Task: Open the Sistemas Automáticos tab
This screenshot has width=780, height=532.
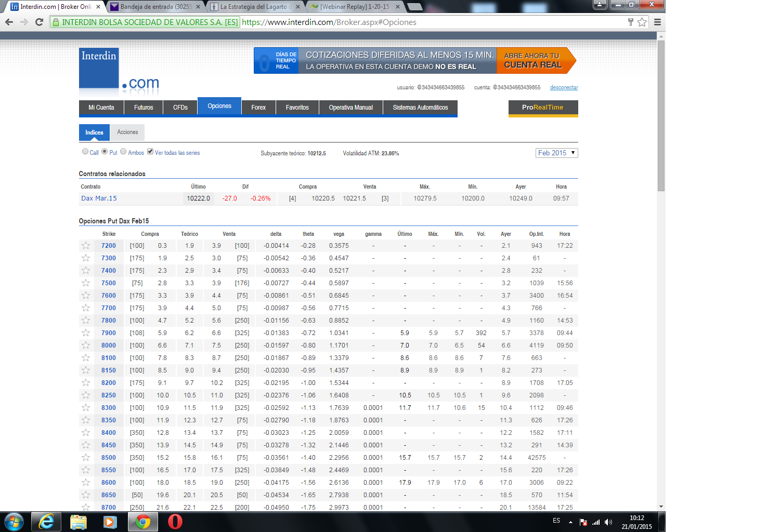Action: [420, 108]
